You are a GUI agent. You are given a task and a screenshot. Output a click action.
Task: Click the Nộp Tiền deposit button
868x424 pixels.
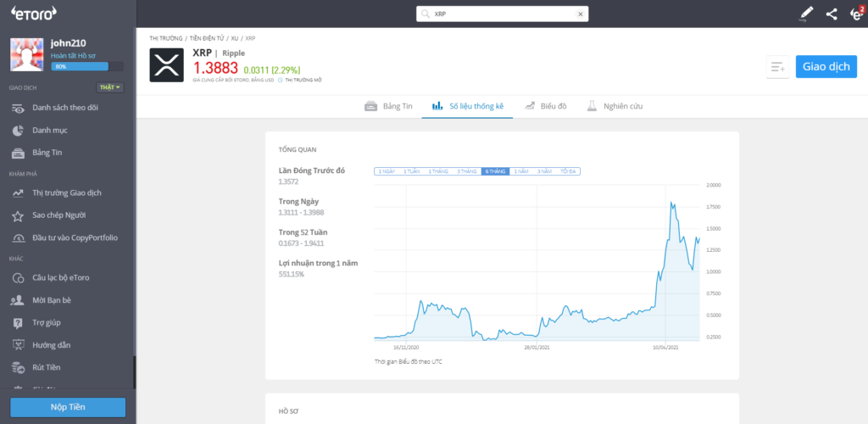coord(68,407)
